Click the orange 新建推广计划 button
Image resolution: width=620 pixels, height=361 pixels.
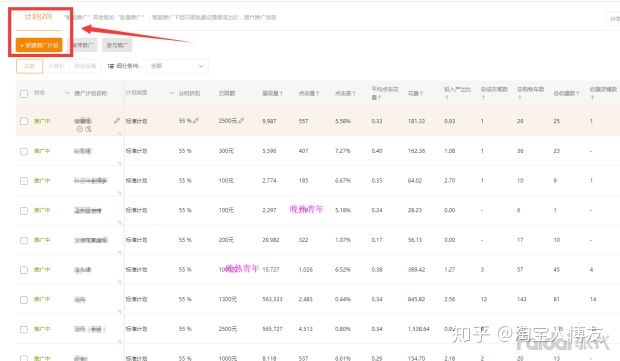pyautogui.click(x=39, y=45)
